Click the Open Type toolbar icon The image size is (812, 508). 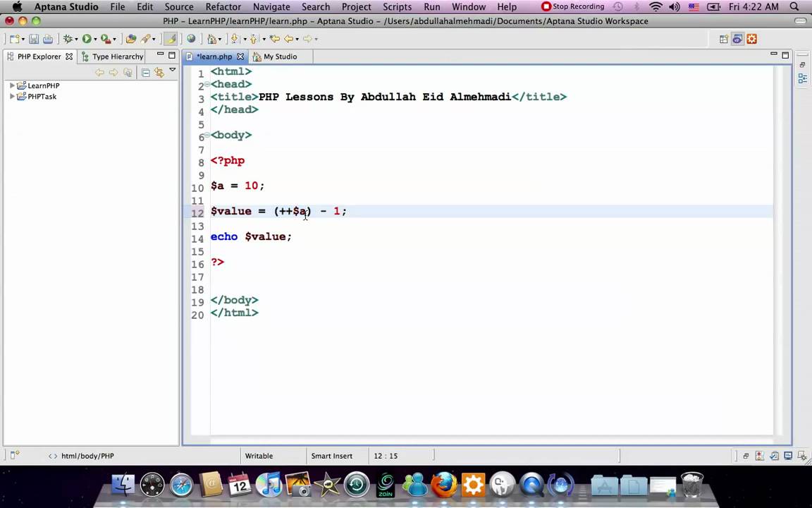pos(131,39)
